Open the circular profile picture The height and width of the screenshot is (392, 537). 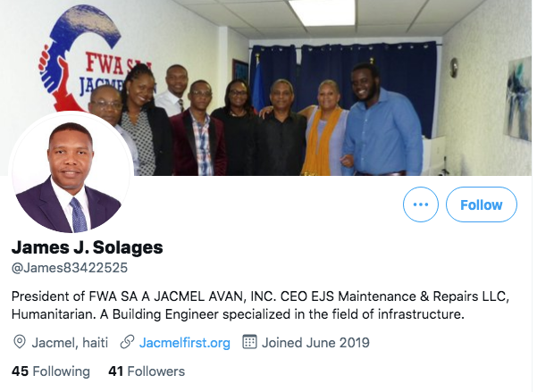pyautogui.click(x=71, y=172)
